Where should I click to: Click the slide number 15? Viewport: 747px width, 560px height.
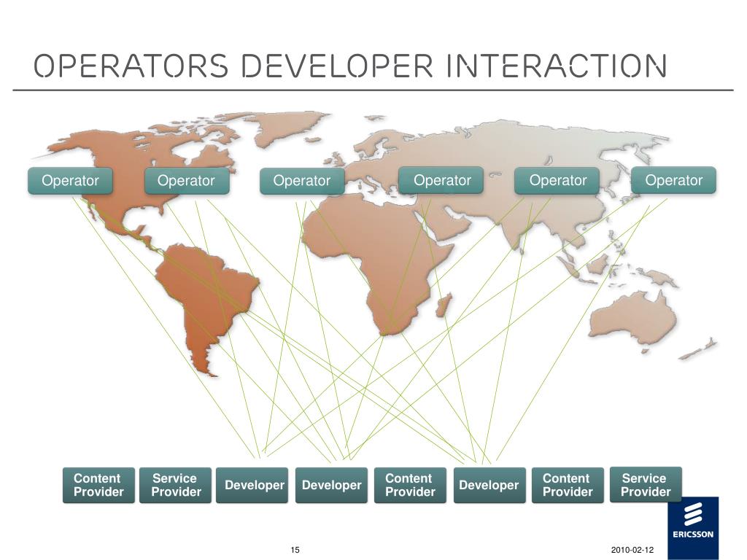(x=295, y=550)
